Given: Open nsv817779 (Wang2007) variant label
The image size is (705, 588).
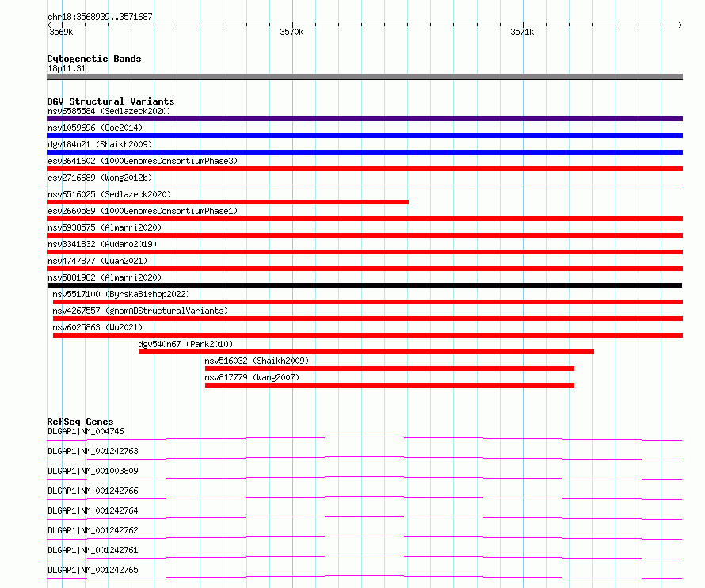Looking at the screenshot, I should click(252, 377).
